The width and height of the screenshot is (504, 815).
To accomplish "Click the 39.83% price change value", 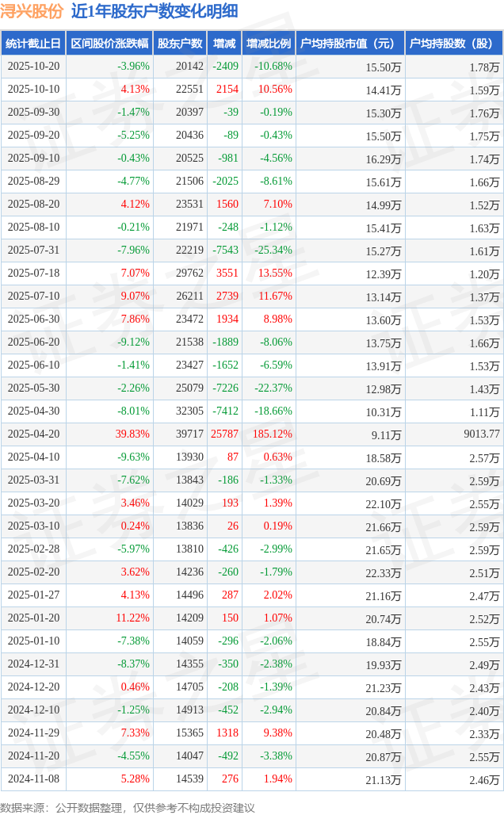I will [x=132, y=434].
